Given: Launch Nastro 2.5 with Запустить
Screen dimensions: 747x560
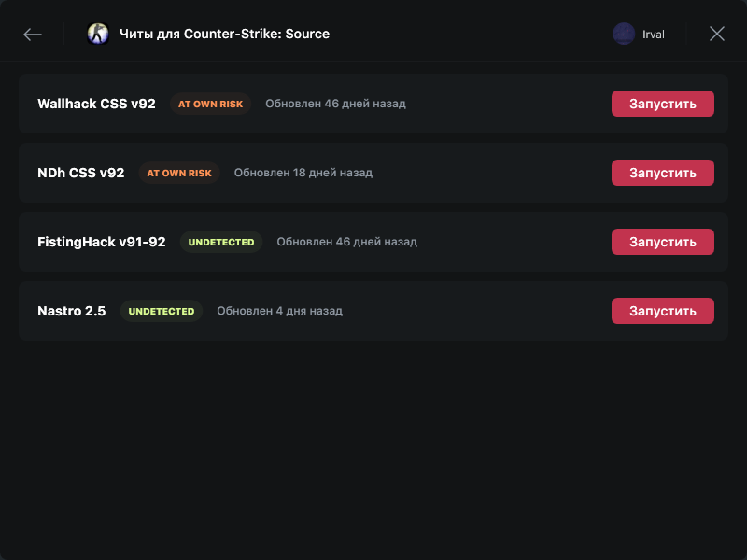Looking at the screenshot, I should 663,311.
